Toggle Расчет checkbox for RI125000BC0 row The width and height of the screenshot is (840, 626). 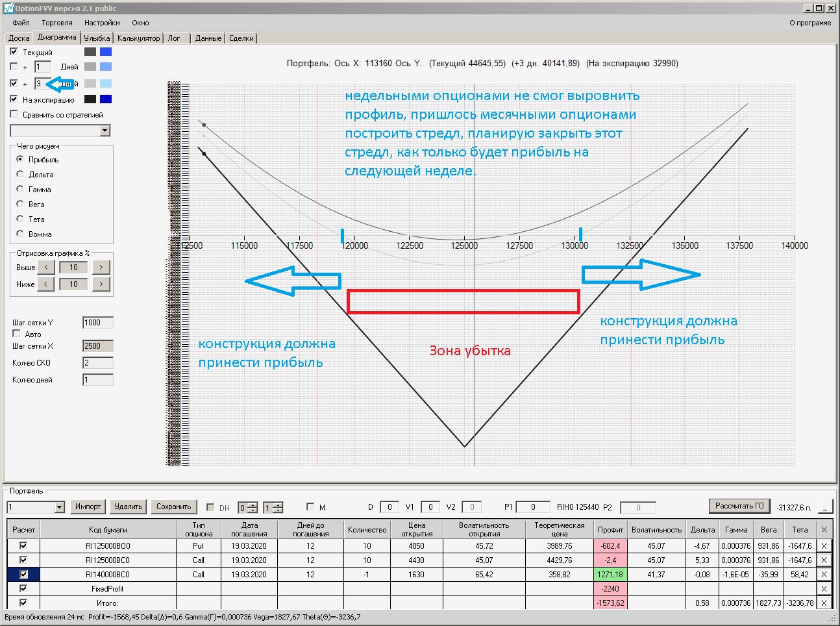click(x=23, y=560)
